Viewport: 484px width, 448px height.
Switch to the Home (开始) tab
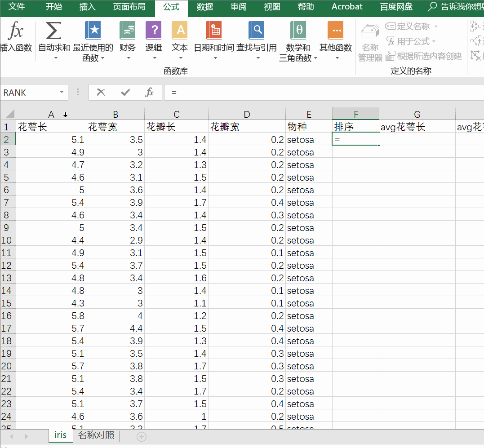coord(54,7)
